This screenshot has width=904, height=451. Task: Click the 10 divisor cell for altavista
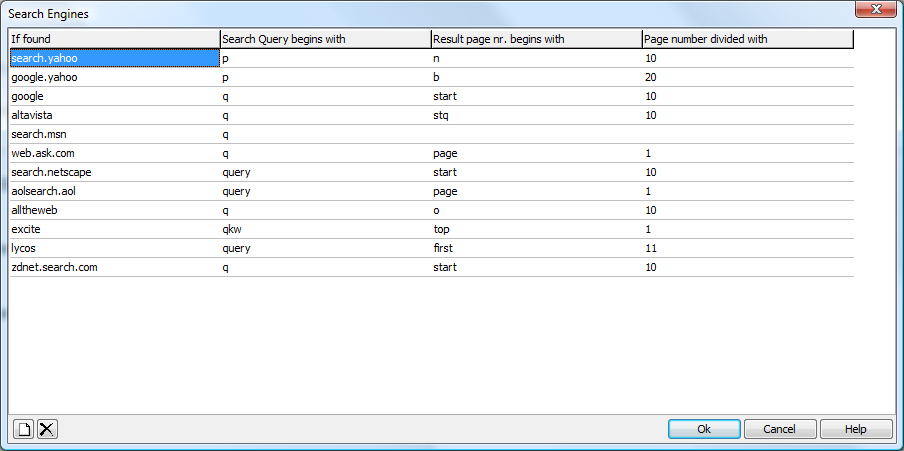click(748, 115)
